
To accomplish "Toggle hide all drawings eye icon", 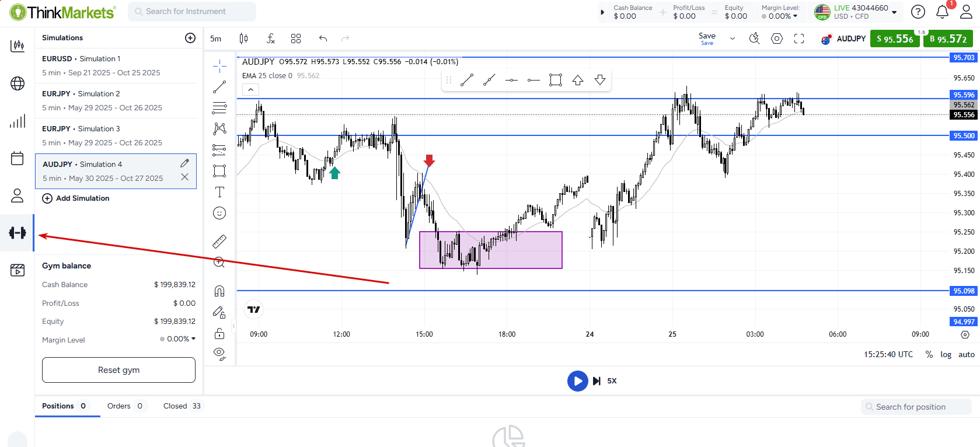I will coord(219,353).
